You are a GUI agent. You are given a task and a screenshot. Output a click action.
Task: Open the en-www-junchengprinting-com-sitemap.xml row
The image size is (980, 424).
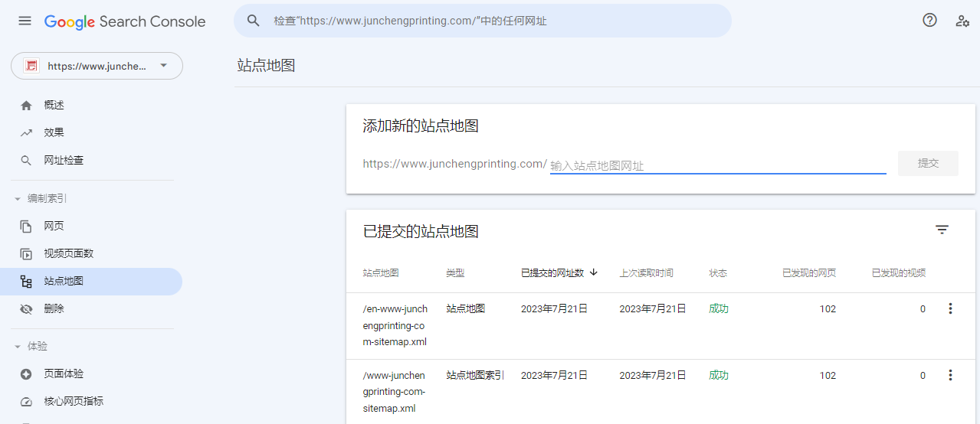click(x=395, y=325)
